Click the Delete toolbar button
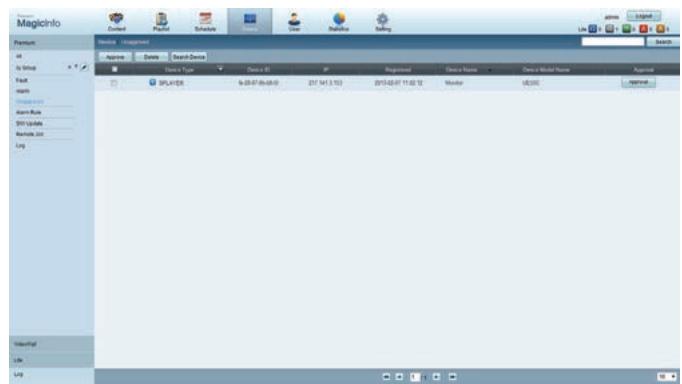The height and width of the screenshot is (384, 682). 151,57
